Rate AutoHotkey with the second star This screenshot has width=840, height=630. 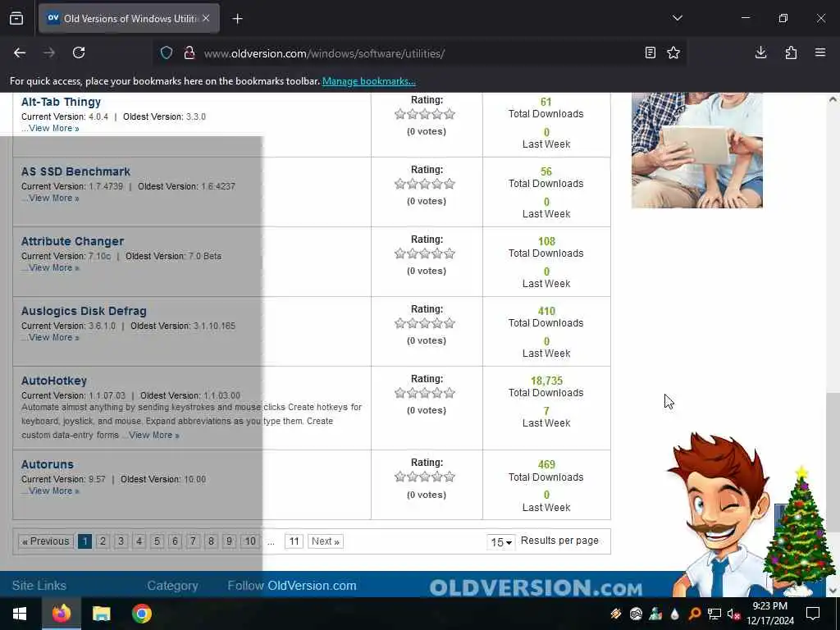413,393
